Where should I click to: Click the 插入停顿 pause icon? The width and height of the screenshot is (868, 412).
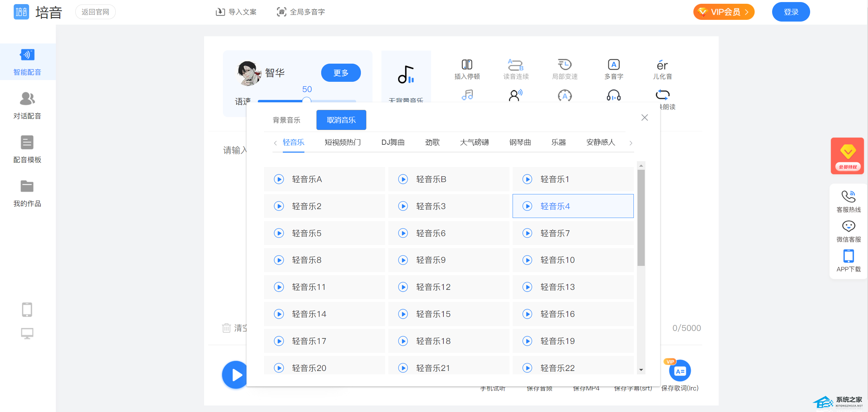coord(467,65)
